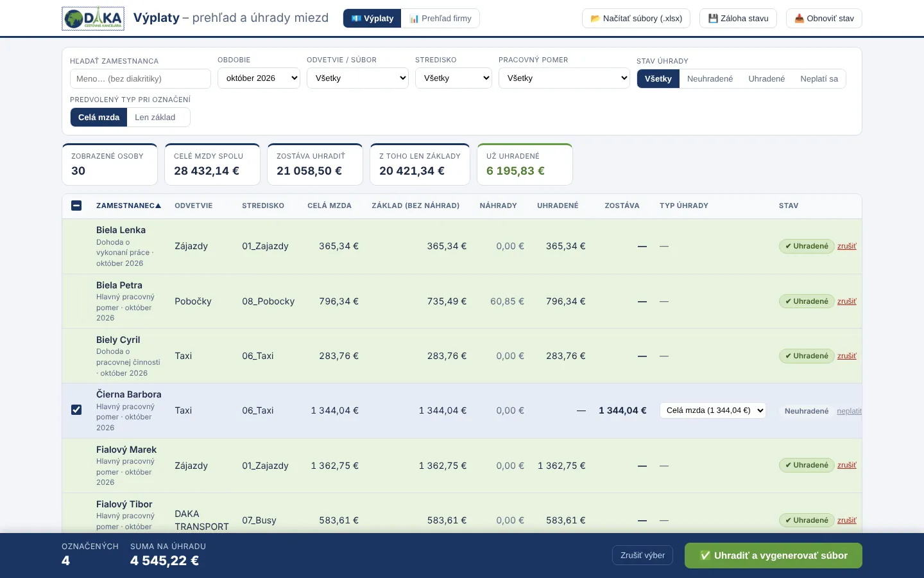This screenshot has width=924, height=578.
Task: Click Suma na úhradu 4 545,22 €
Action: pyautogui.click(x=168, y=554)
